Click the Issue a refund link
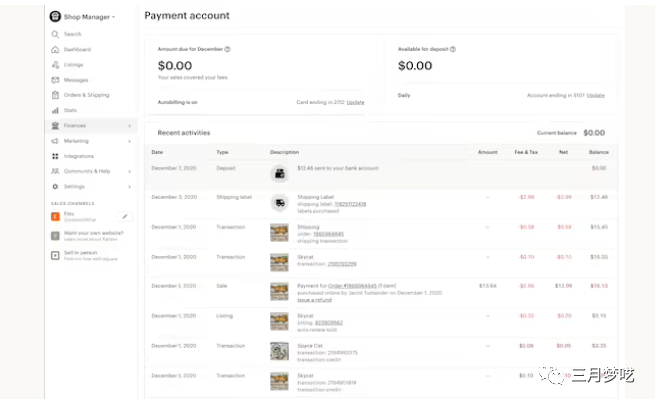Viewport: 655px width, 403px height. point(315,298)
